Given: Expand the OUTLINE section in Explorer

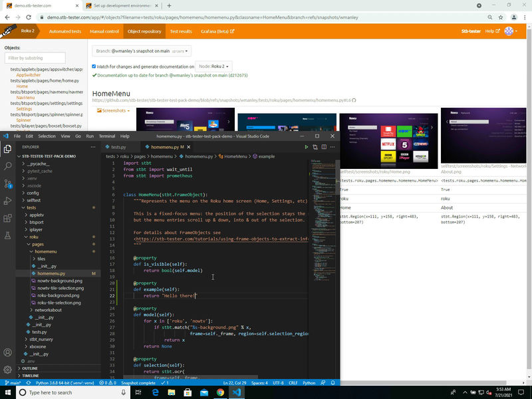Looking at the screenshot, I should coord(30,368).
